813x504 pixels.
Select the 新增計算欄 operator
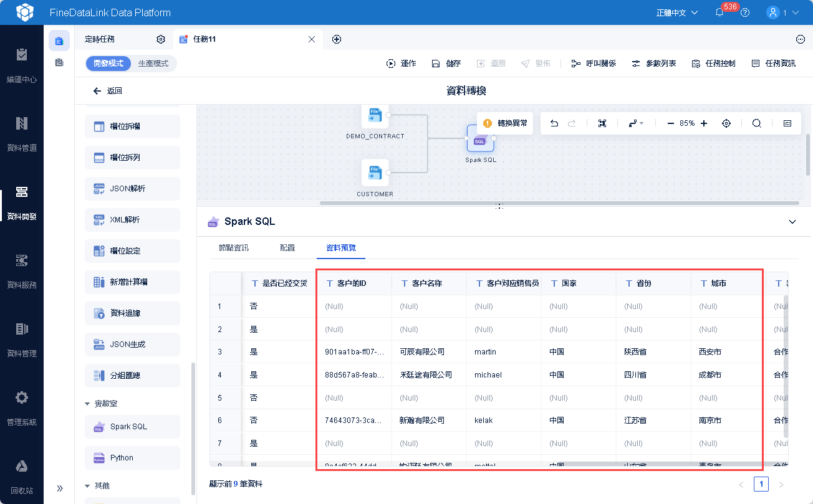pos(132,282)
